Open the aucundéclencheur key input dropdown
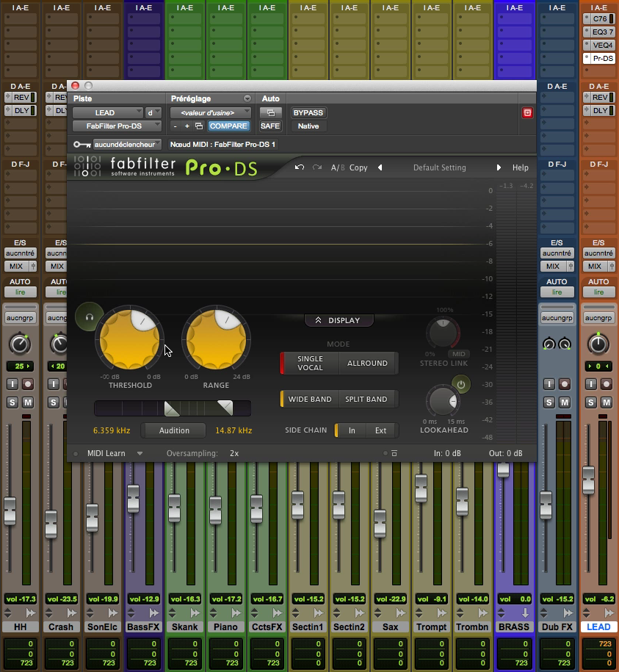 pos(127,145)
